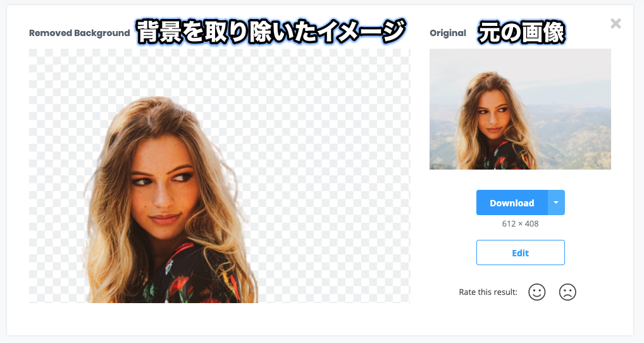The image size is (644, 343).
Task: Expand the Download options arrow
Action: coord(556,203)
